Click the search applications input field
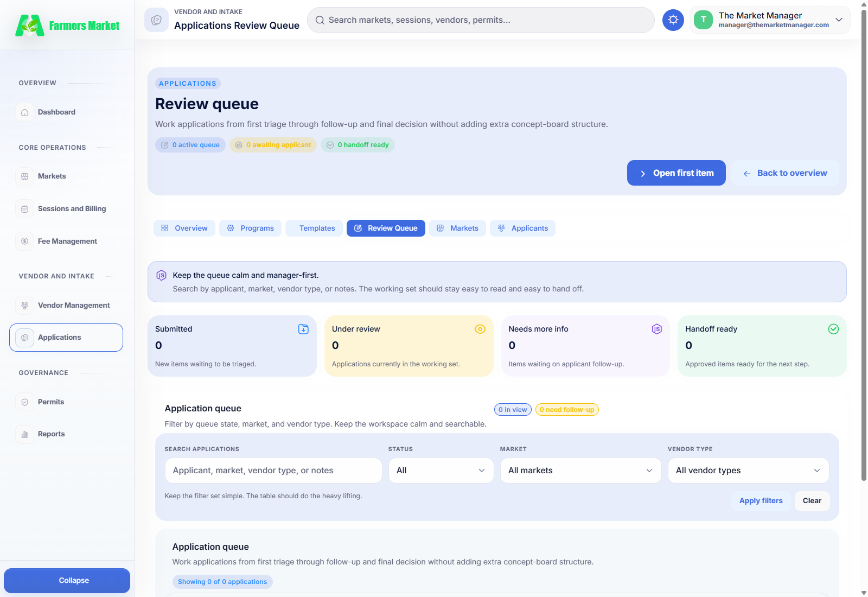Viewport: 868px width, 597px height. coord(273,471)
